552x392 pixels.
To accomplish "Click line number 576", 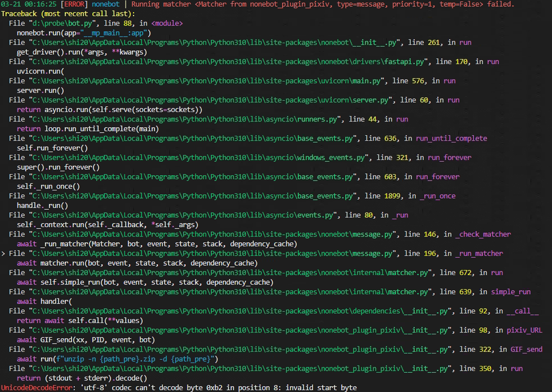I will pos(418,81).
